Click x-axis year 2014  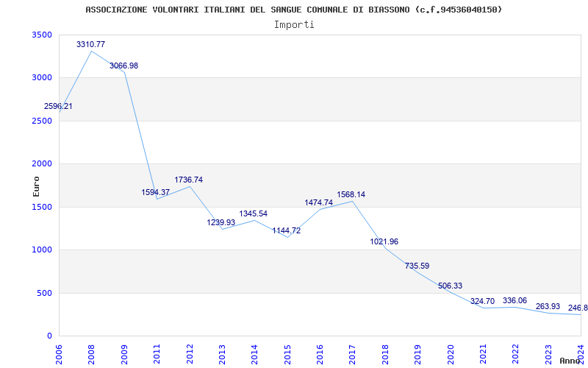pyautogui.click(x=255, y=354)
